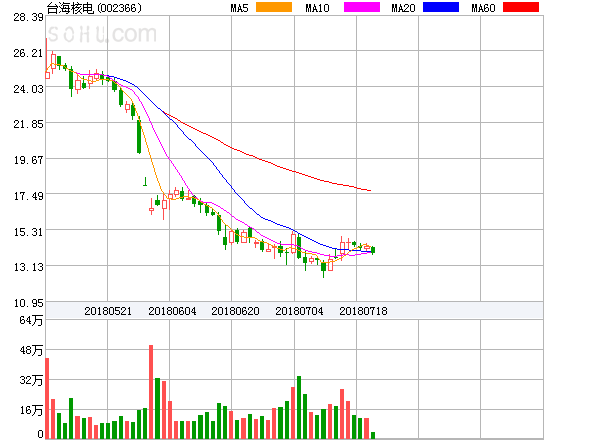Viewport: 600px width, 440px height.
Task: Click the blue MA20 legend swatch
Action: pyautogui.click(x=441, y=7)
